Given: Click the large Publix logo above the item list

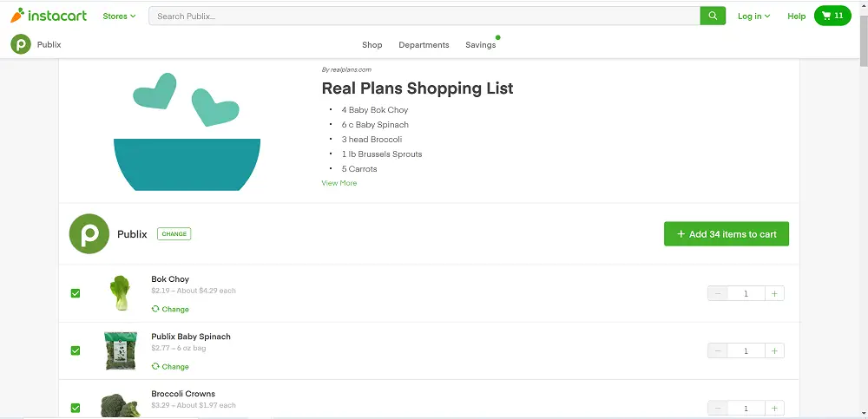Looking at the screenshot, I should (89, 233).
